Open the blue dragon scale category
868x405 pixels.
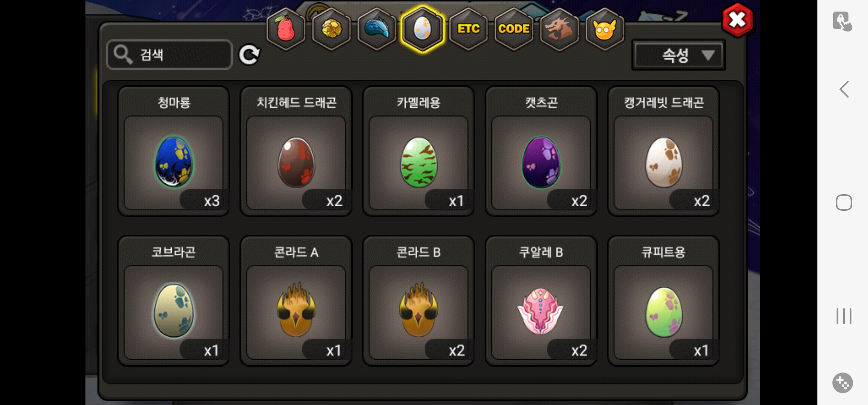[377, 29]
